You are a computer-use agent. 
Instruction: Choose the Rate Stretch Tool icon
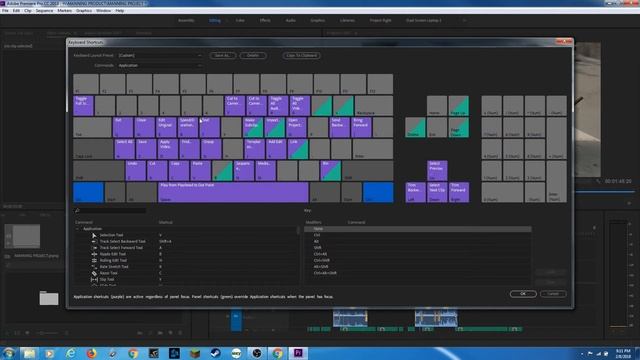click(x=94, y=267)
